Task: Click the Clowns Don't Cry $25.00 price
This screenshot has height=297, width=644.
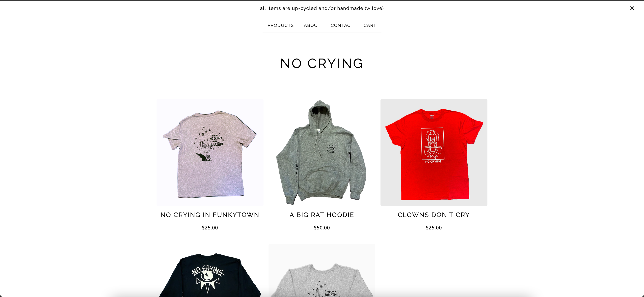Action: [x=434, y=228]
